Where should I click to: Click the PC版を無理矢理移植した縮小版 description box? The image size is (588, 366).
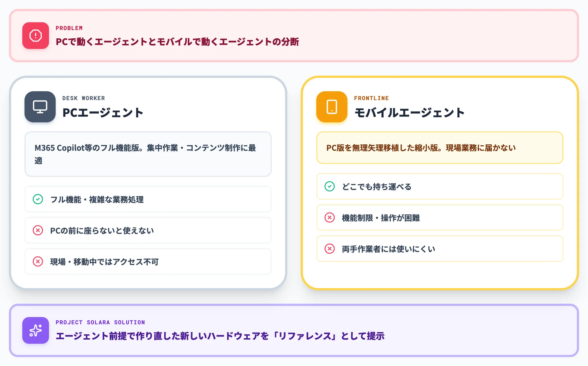point(440,148)
